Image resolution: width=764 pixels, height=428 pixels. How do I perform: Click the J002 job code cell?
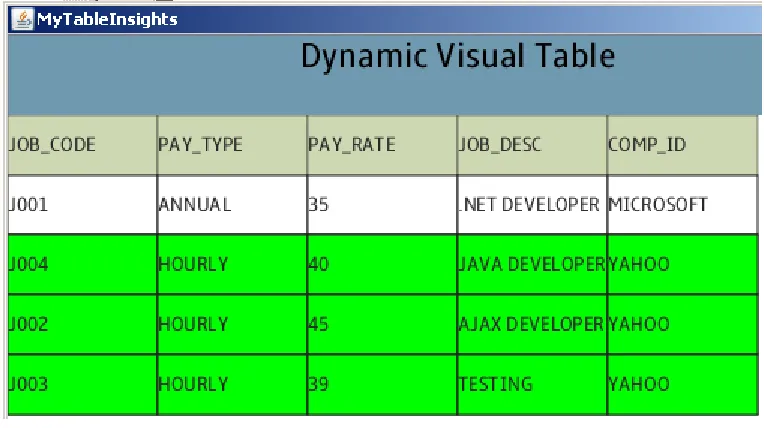tap(82, 324)
